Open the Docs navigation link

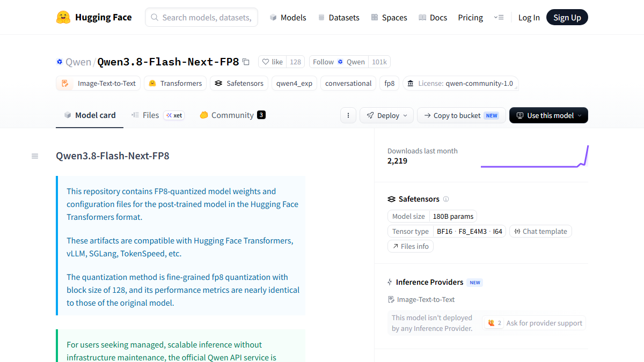click(433, 17)
